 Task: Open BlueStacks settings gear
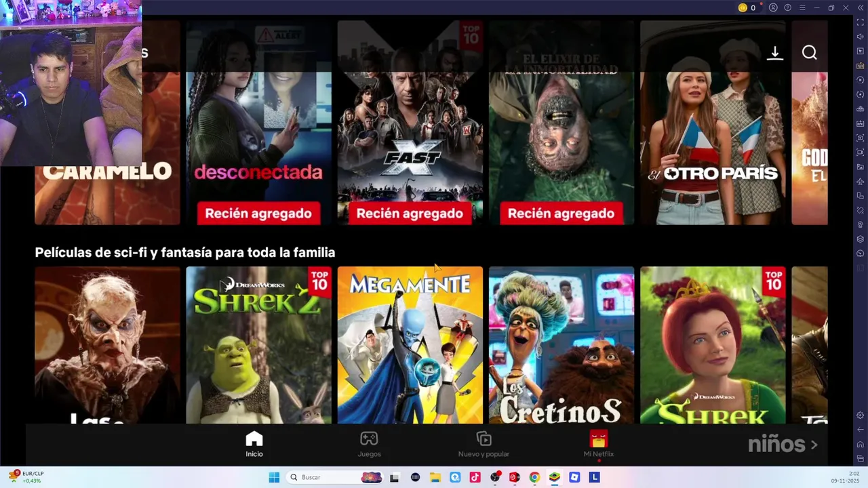point(861,415)
